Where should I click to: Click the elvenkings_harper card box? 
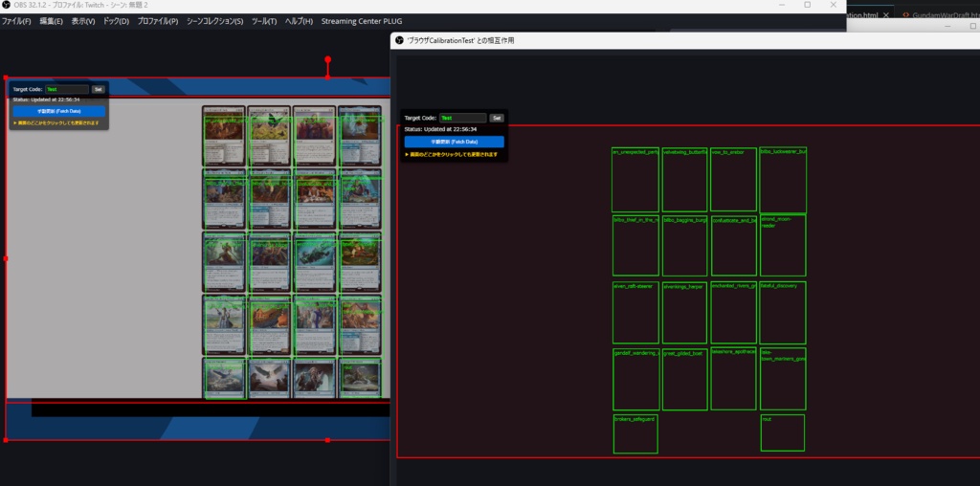[684, 312]
